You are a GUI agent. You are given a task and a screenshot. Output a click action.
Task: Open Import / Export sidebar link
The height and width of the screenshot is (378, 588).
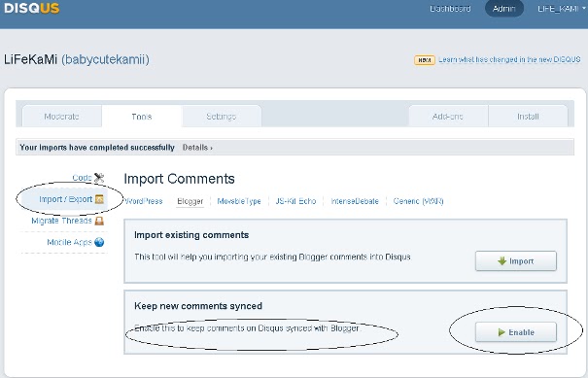pos(66,199)
